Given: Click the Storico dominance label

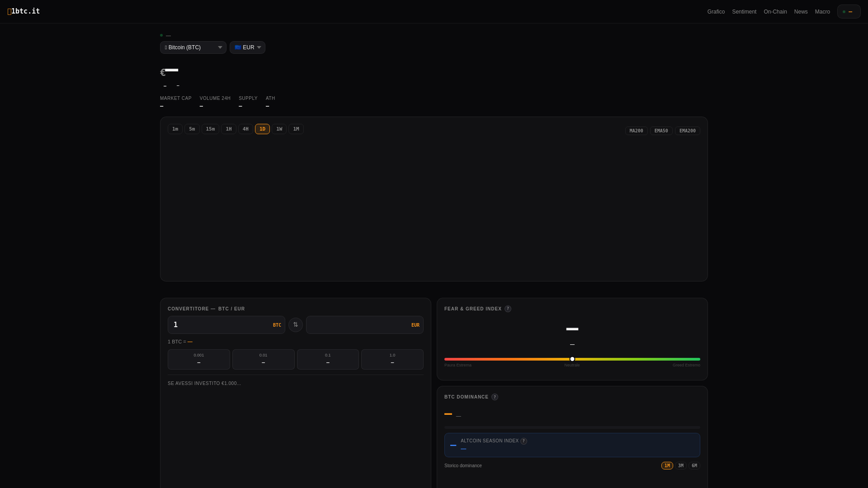Looking at the screenshot, I should pyautogui.click(x=463, y=466).
